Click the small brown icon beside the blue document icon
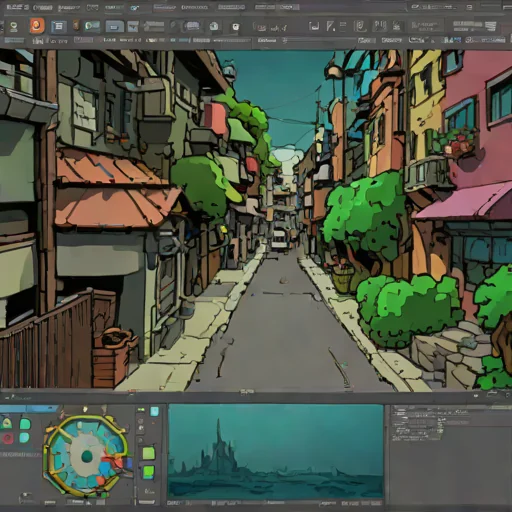 click(x=76, y=25)
